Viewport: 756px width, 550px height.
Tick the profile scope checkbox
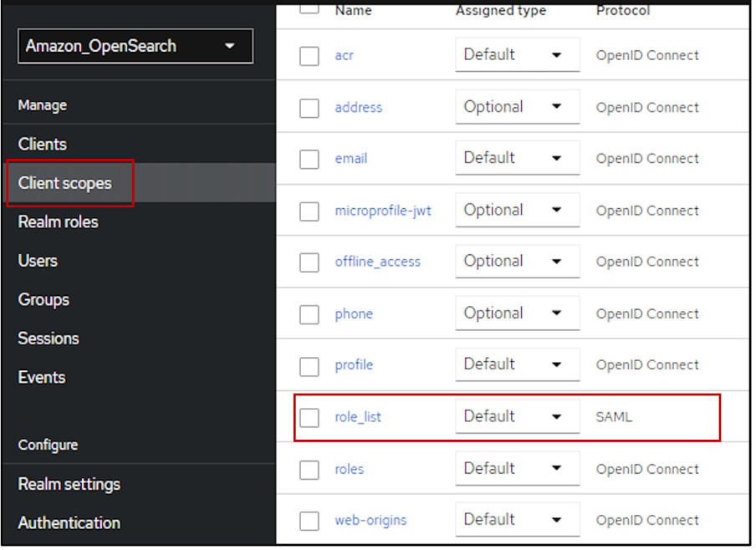[x=309, y=366]
